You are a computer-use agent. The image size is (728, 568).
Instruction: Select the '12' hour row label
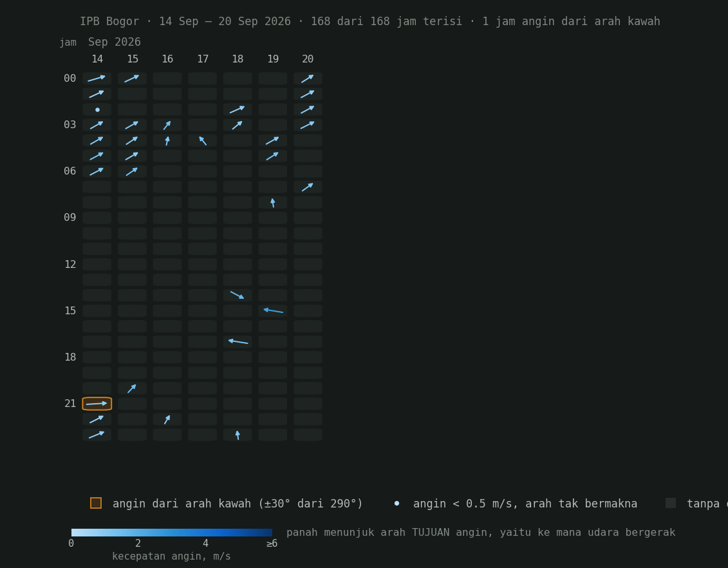pyautogui.click(x=70, y=264)
